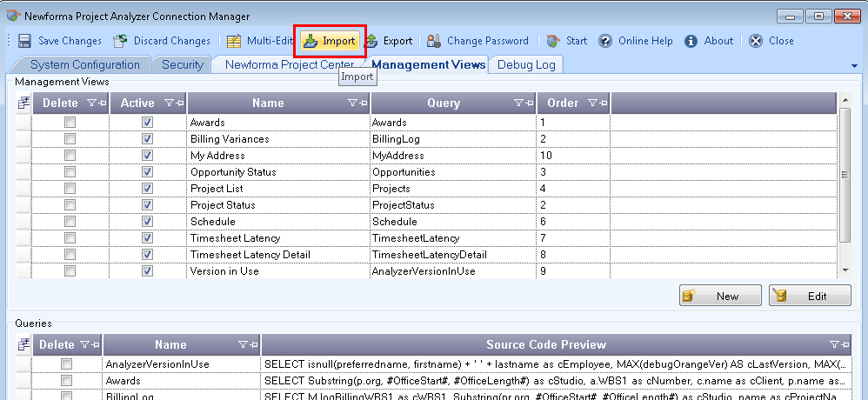
Task: Click the Close toolbar button
Action: (x=771, y=41)
